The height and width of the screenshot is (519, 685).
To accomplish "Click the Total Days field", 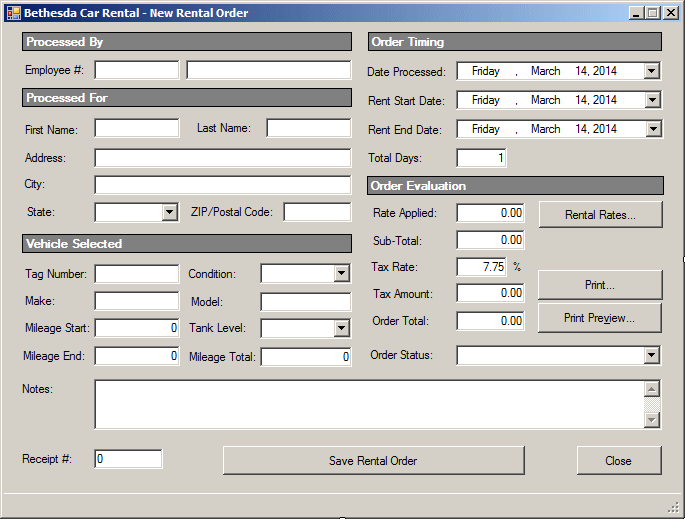I will click(481, 158).
